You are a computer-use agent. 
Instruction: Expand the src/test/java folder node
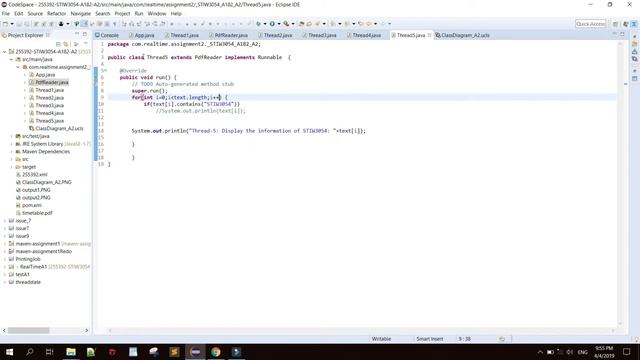click(x=11, y=136)
